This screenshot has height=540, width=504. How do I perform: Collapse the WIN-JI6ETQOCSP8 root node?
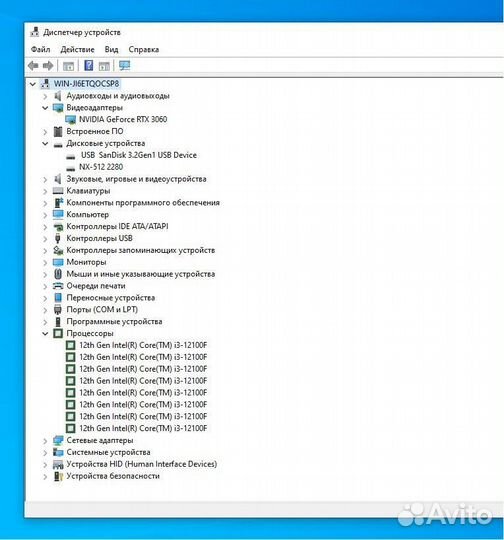tap(33, 84)
